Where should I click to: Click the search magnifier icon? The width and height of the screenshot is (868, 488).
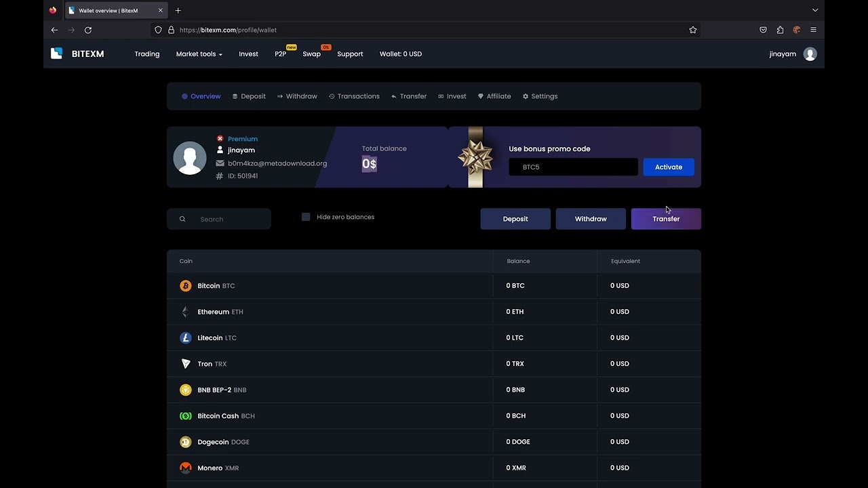coord(182,219)
